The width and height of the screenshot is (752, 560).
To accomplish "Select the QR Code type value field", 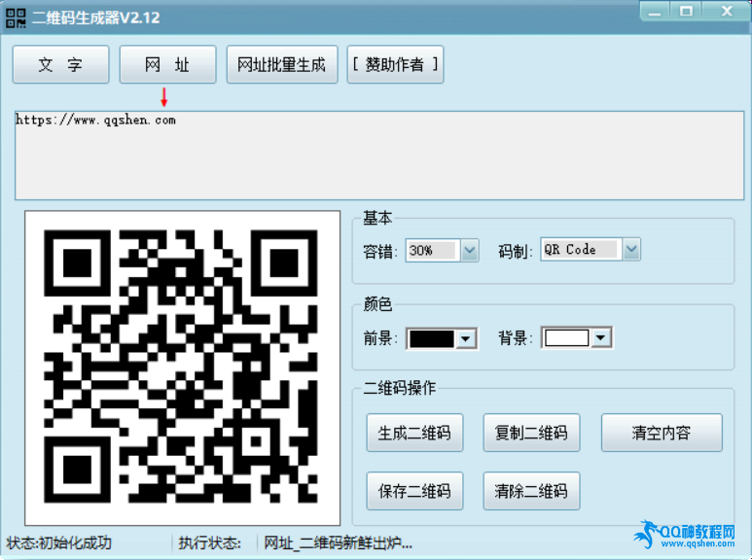I will click(x=581, y=249).
